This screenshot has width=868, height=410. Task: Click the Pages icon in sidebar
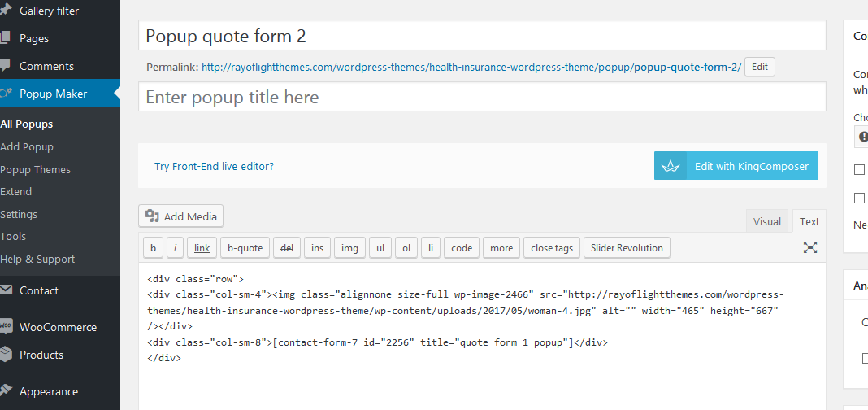pos(6,38)
